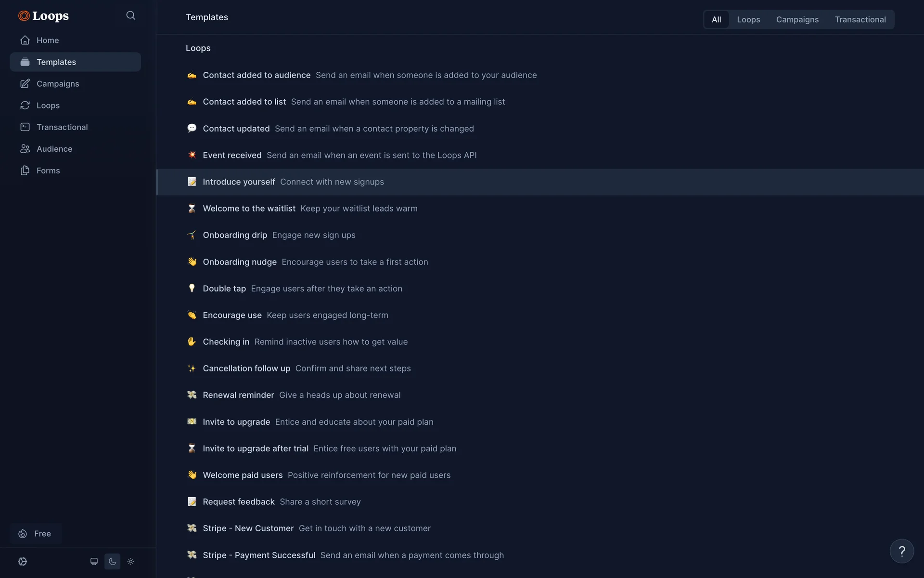Image resolution: width=924 pixels, height=578 pixels.
Task: Click the Audience people icon
Action: point(25,149)
